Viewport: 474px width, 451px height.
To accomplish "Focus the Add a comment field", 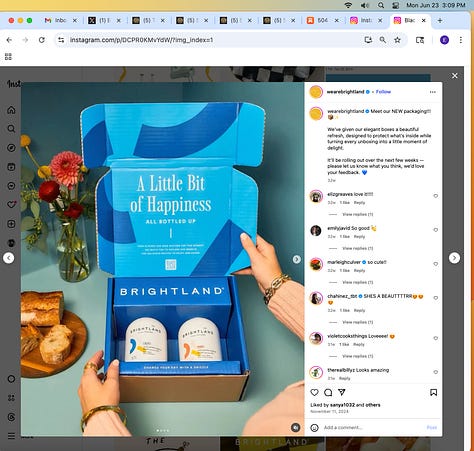I will coord(373,427).
